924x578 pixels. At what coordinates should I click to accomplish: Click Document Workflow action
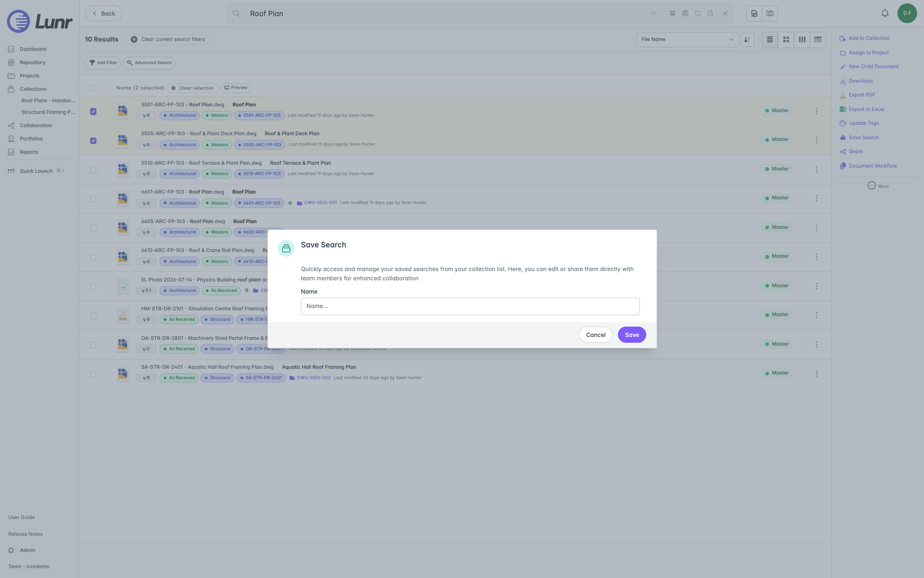coord(868,166)
